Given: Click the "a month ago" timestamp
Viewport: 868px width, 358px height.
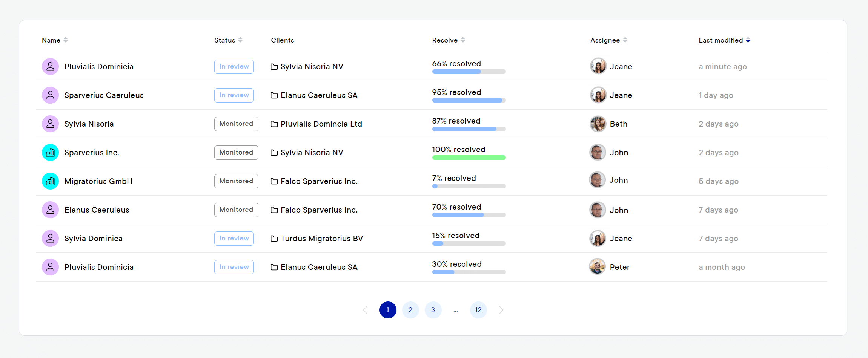Looking at the screenshot, I should pyautogui.click(x=722, y=267).
